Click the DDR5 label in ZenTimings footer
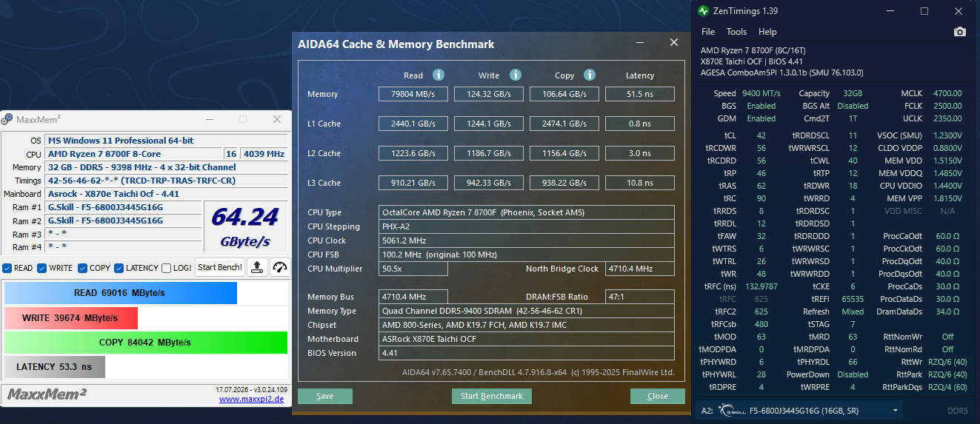Viewport: 980px width, 424px height. (x=958, y=411)
